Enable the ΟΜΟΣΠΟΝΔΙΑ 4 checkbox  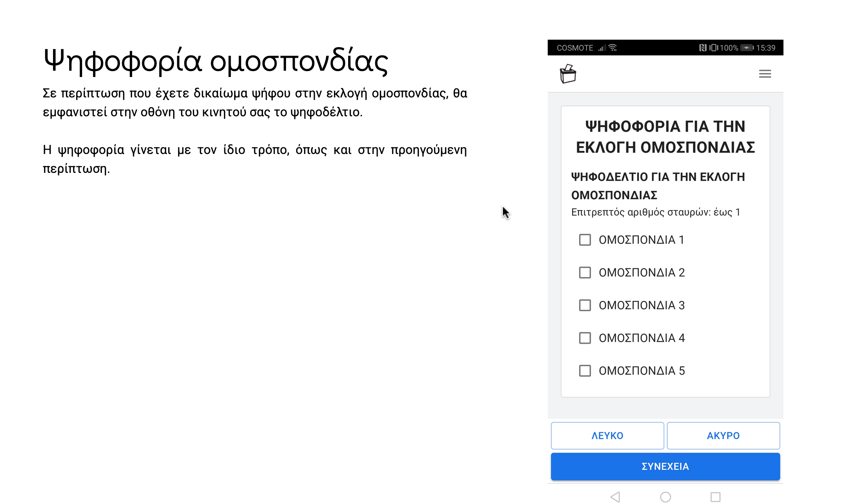585,338
